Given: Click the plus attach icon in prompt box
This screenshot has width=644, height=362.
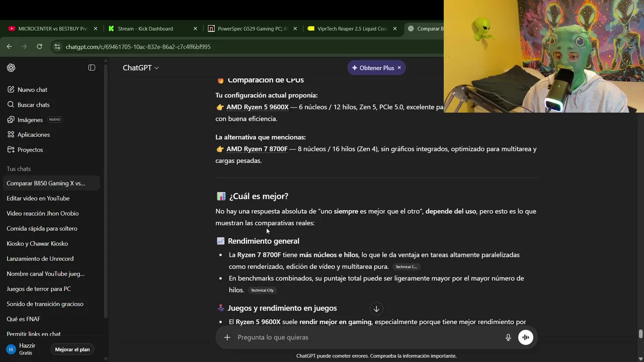Looking at the screenshot, I should pos(227,337).
